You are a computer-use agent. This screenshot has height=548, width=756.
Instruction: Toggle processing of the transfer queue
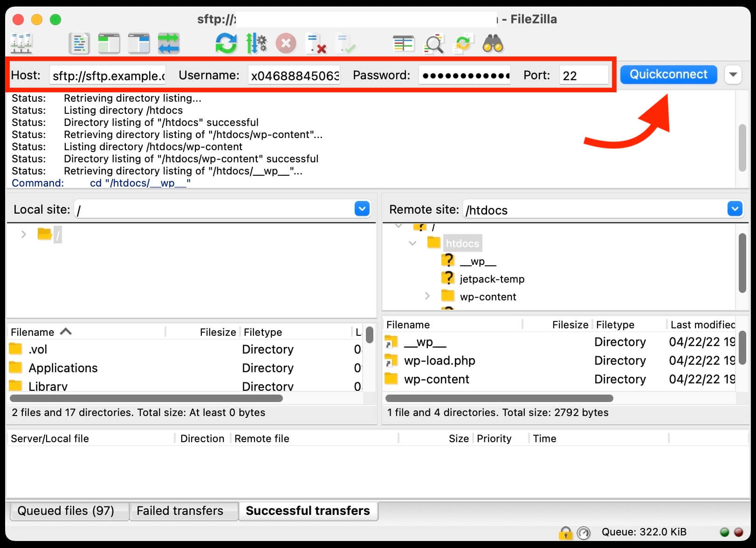click(256, 44)
